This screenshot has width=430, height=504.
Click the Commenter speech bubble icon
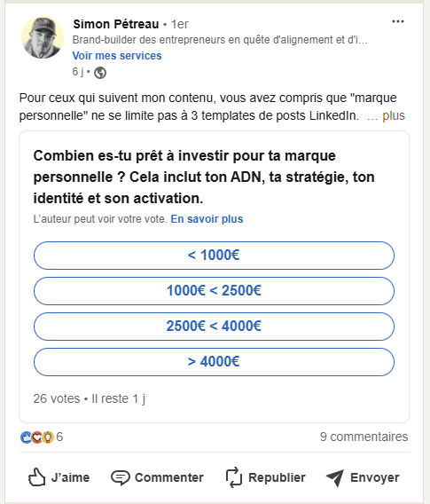click(120, 477)
